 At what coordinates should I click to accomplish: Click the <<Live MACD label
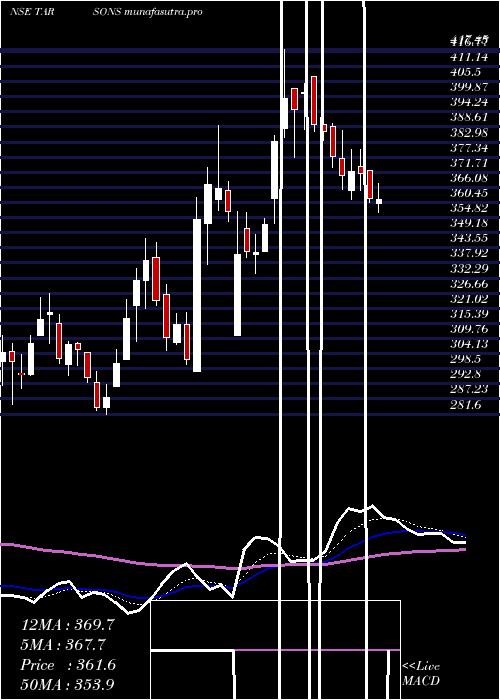pyautogui.click(x=421, y=674)
